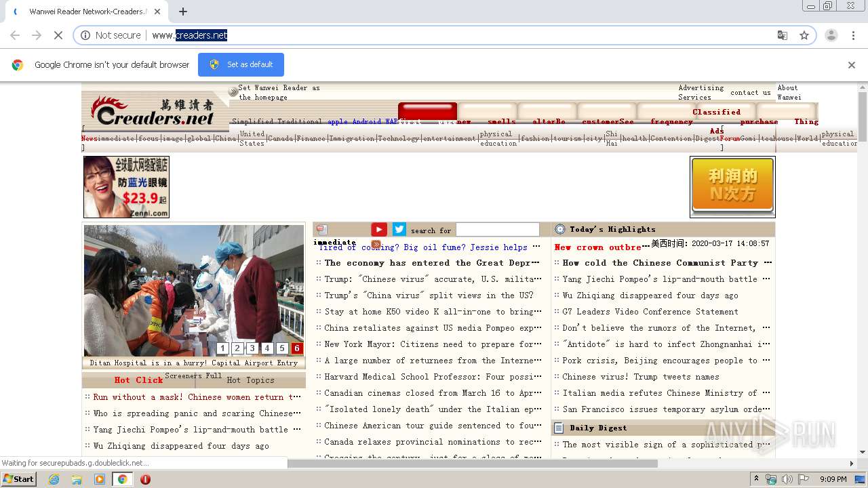Show slide 5 in the photo carousel
This screenshot has width=868, height=488.
click(x=282, y=348)
